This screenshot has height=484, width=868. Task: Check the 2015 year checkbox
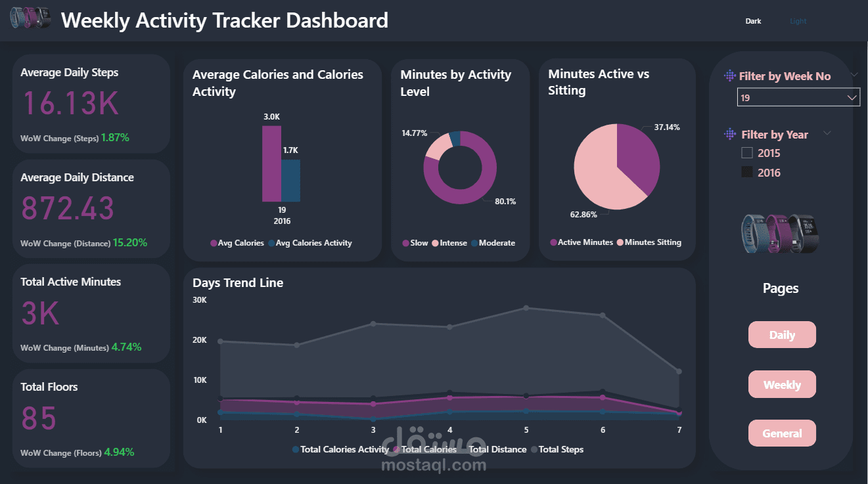coord(747,153)
